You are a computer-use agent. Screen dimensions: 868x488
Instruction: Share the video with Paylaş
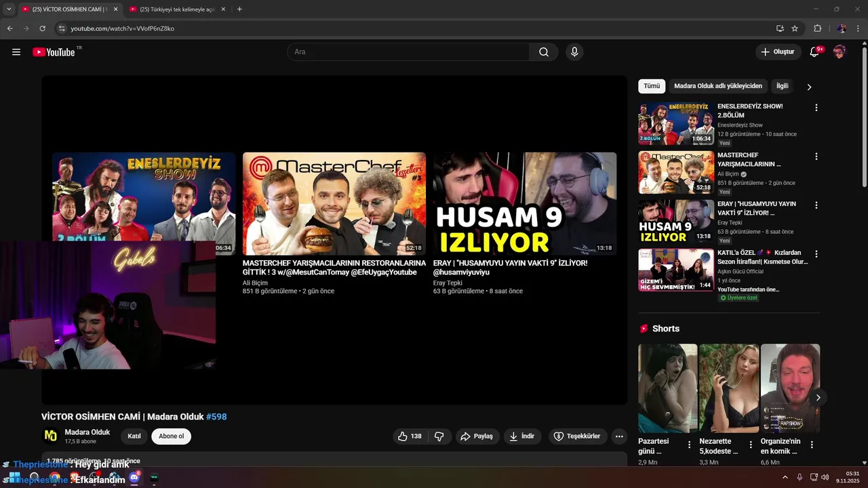click(x=477, y=436)
